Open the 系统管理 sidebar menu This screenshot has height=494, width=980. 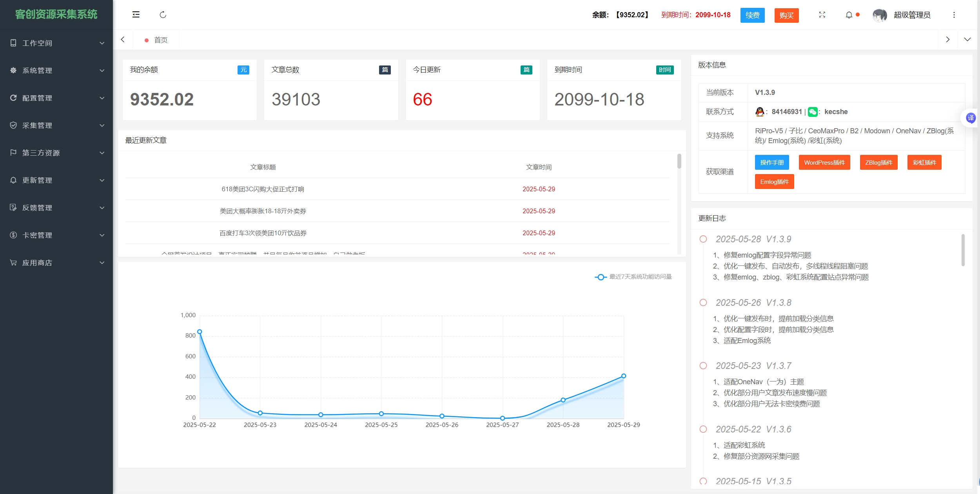pos(56,71)
